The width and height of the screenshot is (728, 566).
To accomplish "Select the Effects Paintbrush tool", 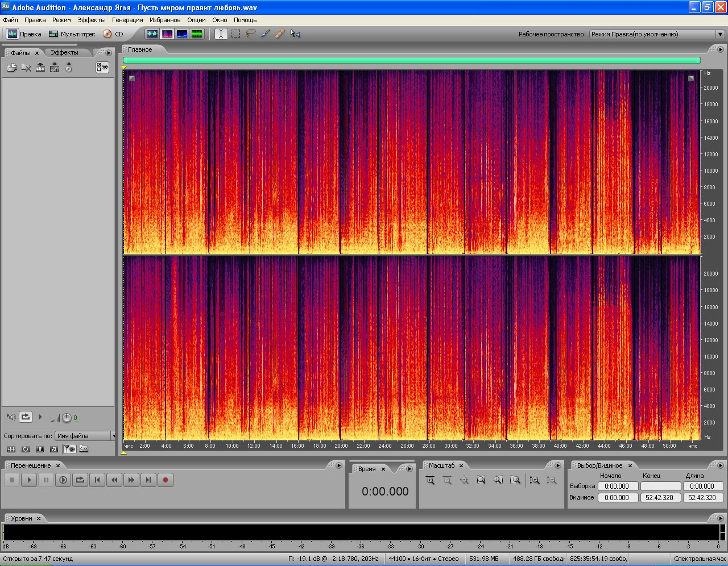I will click(x=266, y=34).
